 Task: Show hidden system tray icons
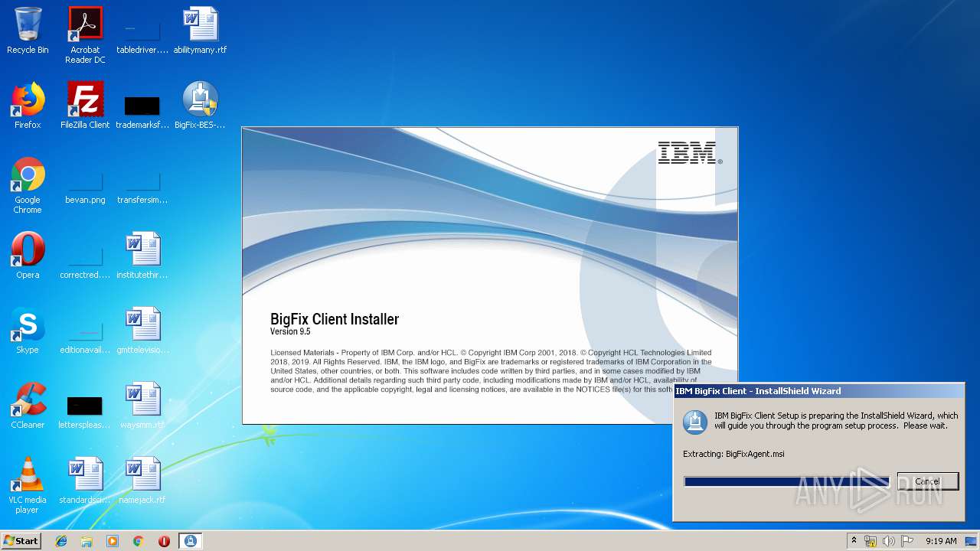(854, 541)
